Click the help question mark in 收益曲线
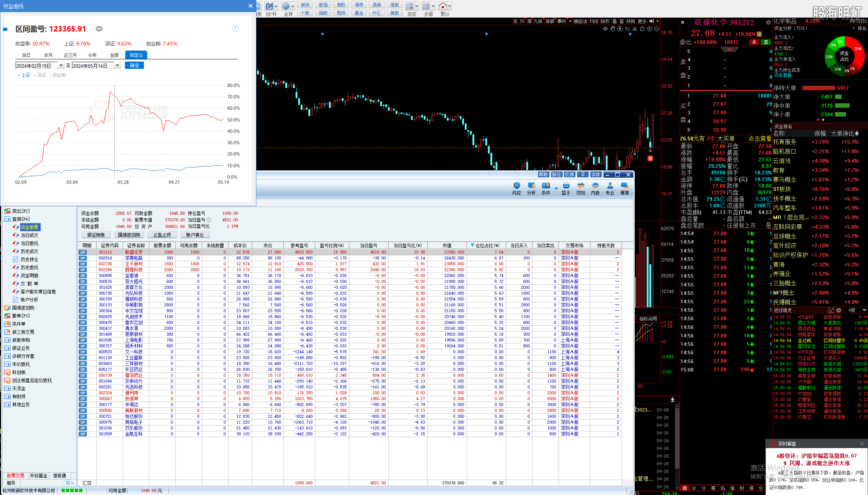The height and width of the screenshot is (495, 868). pyautogui.click(x=235, y=28)
